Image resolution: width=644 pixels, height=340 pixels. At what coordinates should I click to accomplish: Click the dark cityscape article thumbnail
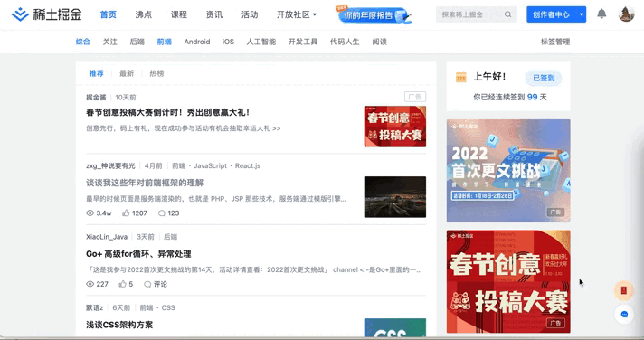pos(395,197)
